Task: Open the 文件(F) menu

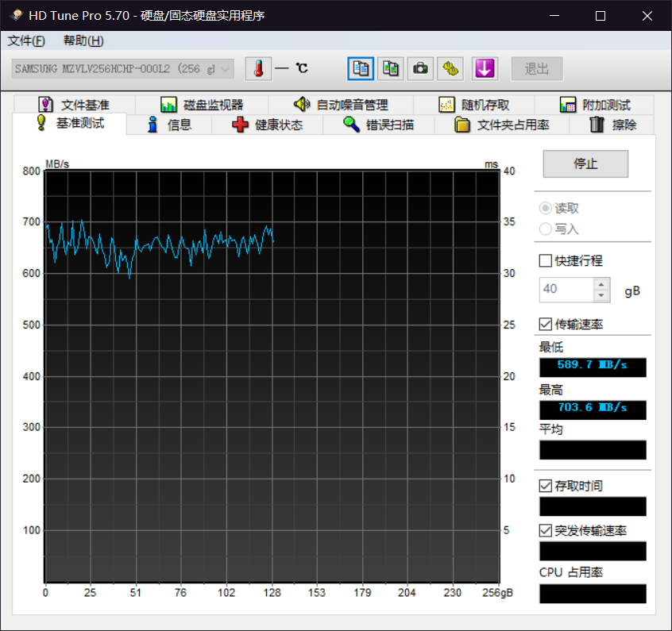Action: pos(26,40)
